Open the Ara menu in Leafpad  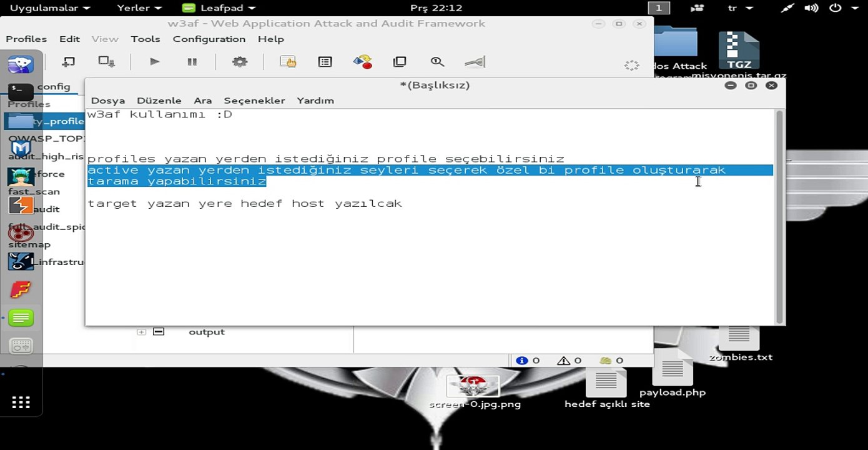[203, 101]
